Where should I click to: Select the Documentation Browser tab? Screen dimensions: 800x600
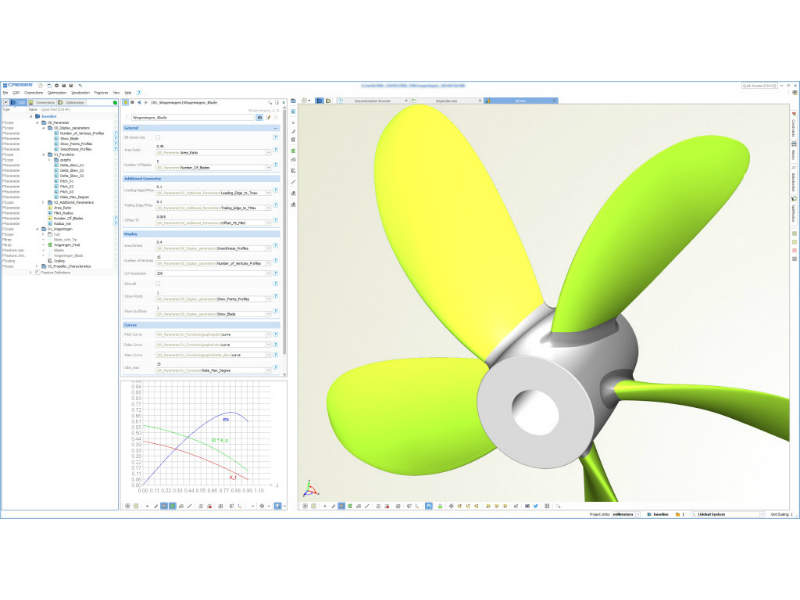click(x=372, y=101)
